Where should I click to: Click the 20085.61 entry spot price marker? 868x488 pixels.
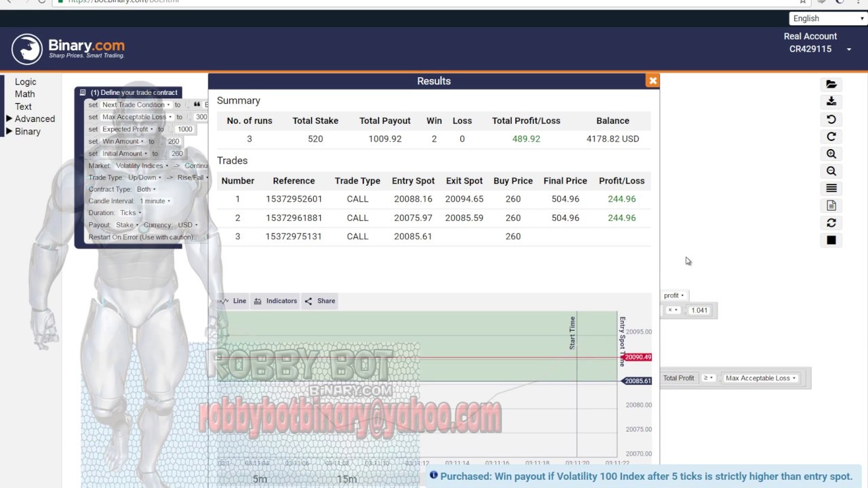coord(637,381)
